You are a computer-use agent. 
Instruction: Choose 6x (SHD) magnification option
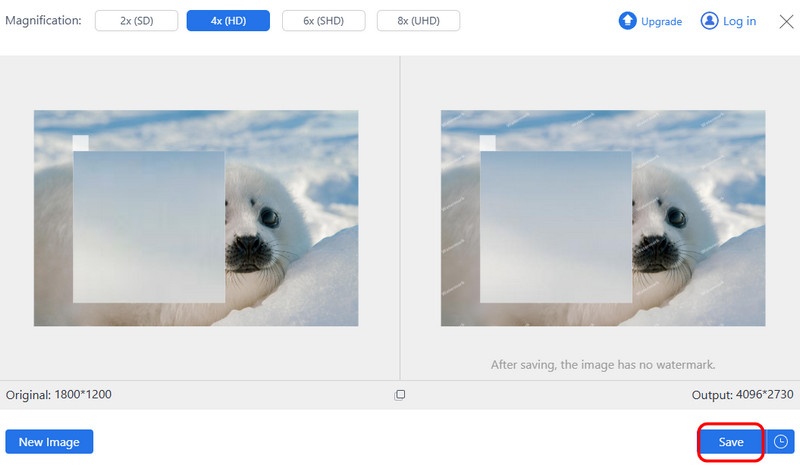(323, 21)
